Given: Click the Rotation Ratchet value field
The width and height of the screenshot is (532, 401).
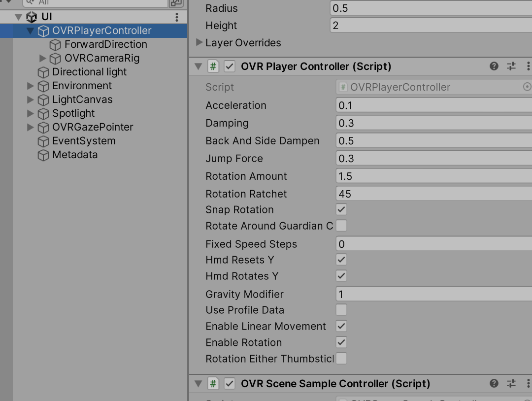Looking at the screenshot, I should tap(434, 194).
